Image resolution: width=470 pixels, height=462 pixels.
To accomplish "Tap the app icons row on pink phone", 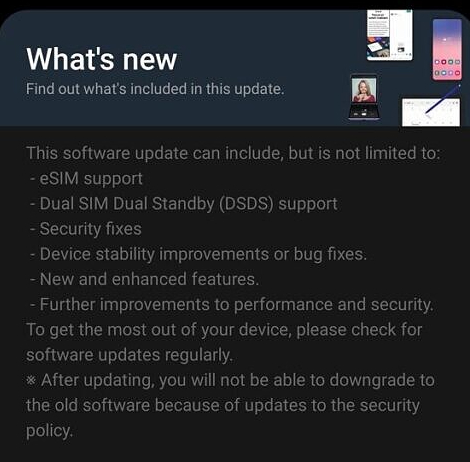I will pos(447,67).
